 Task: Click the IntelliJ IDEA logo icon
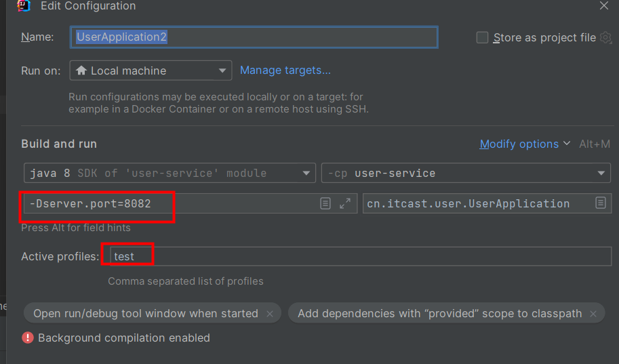point(24,5)
